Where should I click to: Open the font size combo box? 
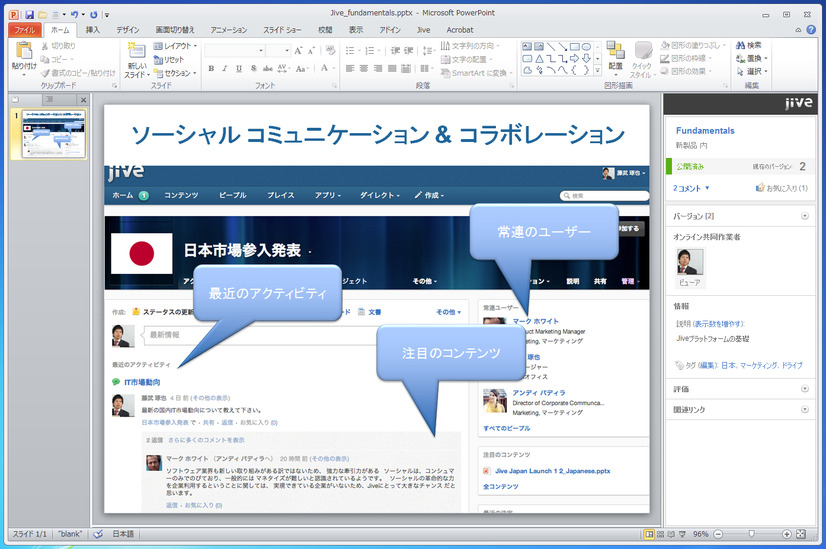278,51
